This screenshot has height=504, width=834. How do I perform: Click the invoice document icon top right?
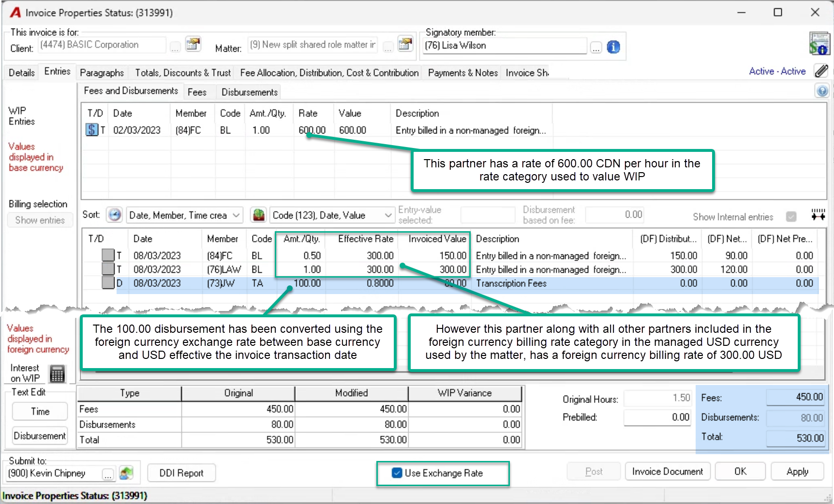click(x=819, y=44)
